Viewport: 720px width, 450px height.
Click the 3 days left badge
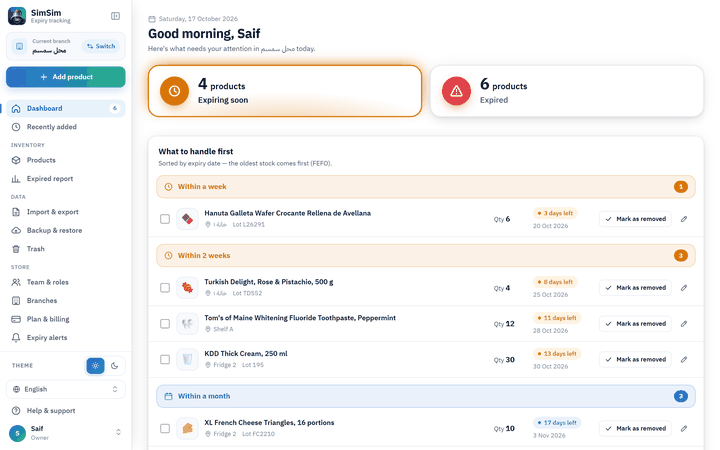(555, 213)
